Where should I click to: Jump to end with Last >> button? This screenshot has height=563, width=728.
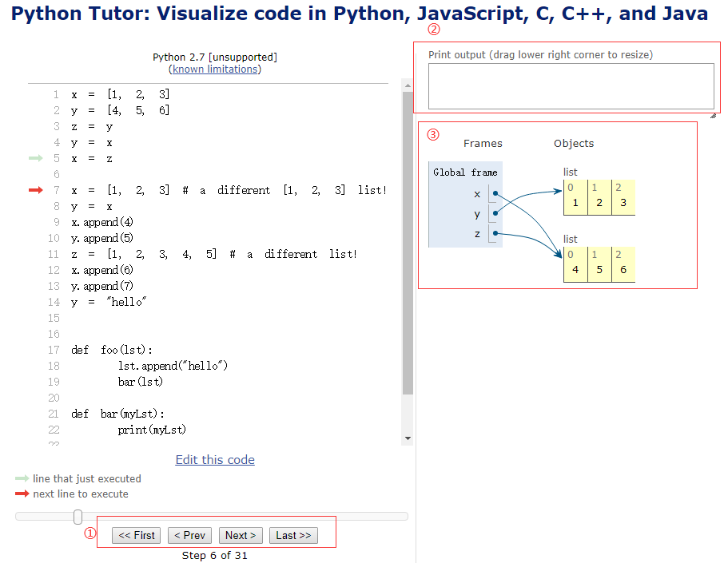pos(293,535)
